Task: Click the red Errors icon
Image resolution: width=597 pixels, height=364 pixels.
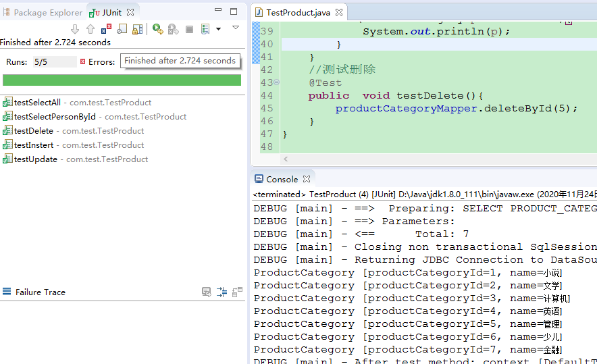Action: (82, 61)
